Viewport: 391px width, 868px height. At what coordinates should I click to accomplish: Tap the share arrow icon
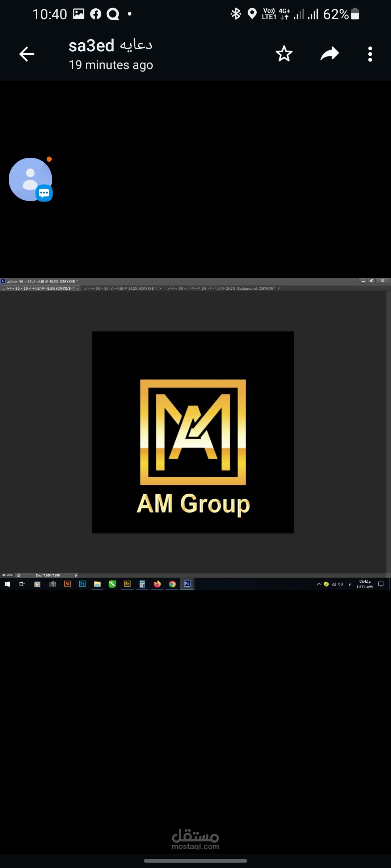(329, 54)
